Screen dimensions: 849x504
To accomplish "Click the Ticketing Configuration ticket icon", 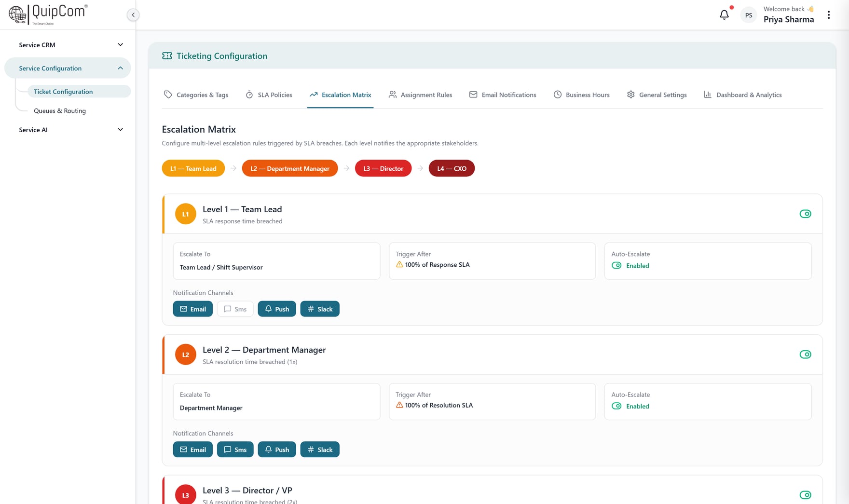I will click(167, 56).
